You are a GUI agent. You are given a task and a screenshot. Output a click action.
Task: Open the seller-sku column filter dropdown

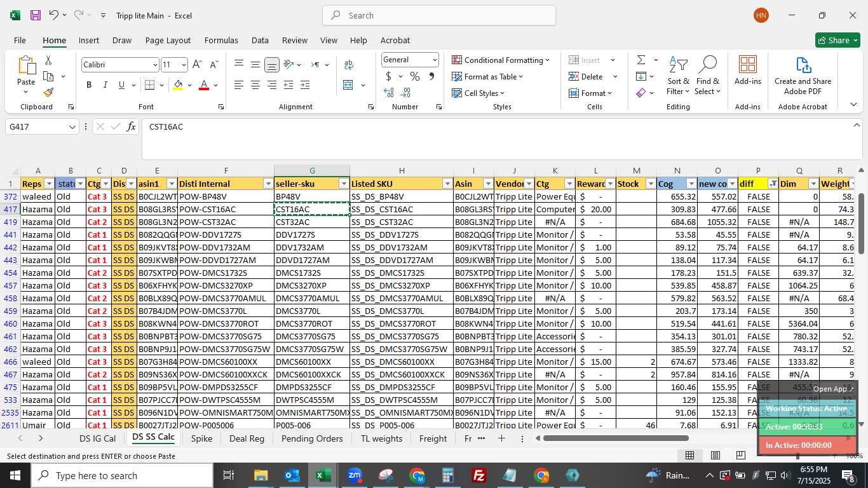(x=344, y=184)
